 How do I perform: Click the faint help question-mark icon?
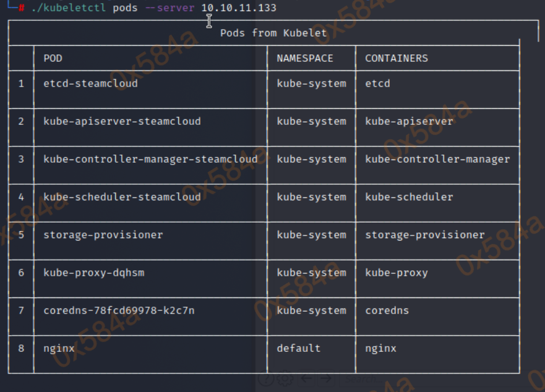pyautogui.click(x=267, y=378)
